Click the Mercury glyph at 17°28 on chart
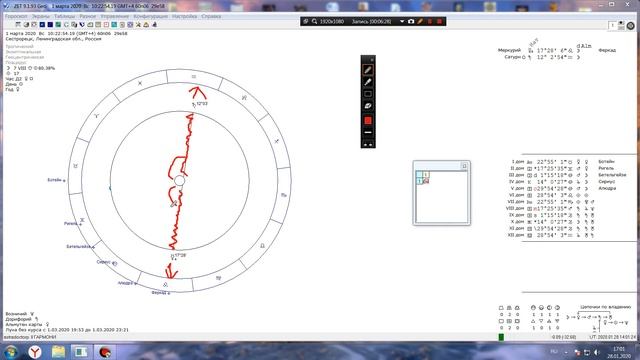 coord(173,257)
